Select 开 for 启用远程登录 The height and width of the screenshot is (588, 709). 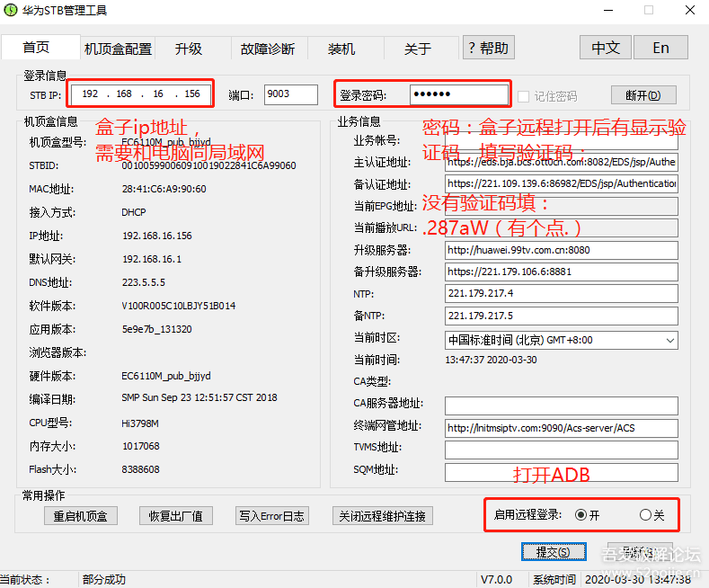pyautogui.click(x=581, y=515)
